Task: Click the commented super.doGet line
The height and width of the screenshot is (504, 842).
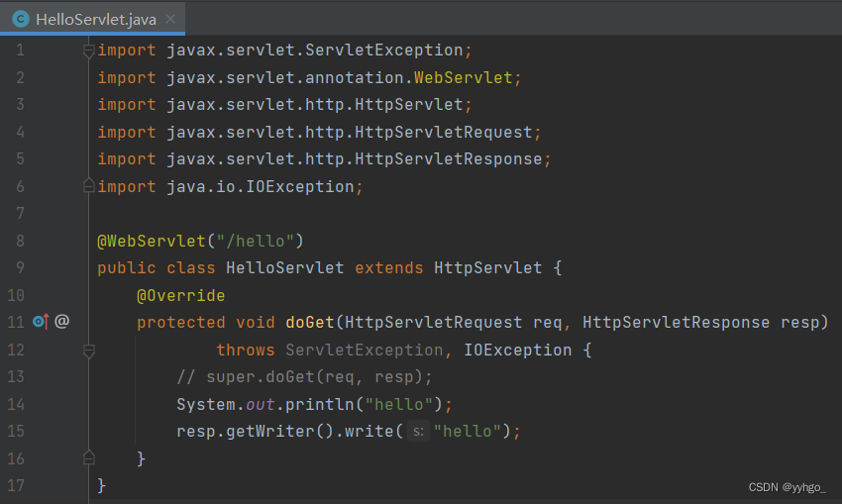Action: tap(304, 377)
